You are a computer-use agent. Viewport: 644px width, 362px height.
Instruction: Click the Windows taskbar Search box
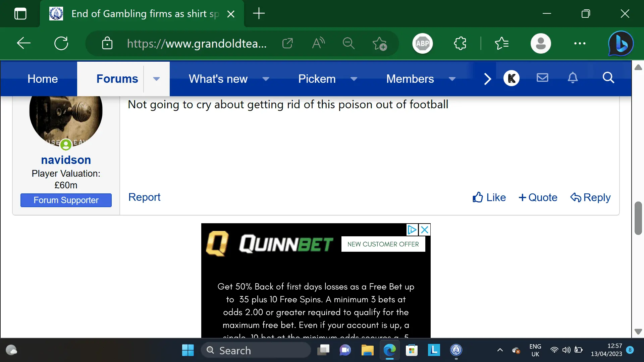tap(256, 351)
